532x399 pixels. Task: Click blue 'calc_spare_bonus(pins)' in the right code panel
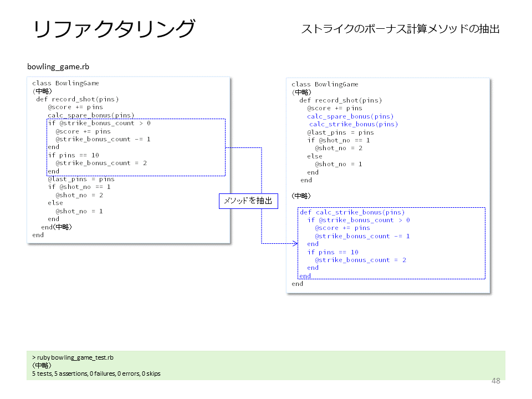[x=350, y=116]
